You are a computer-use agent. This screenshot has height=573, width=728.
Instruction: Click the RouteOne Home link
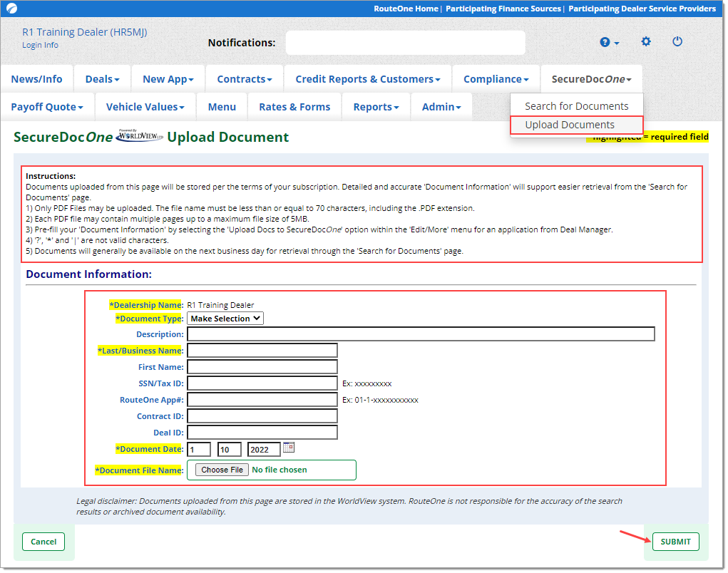click(406, 9)
